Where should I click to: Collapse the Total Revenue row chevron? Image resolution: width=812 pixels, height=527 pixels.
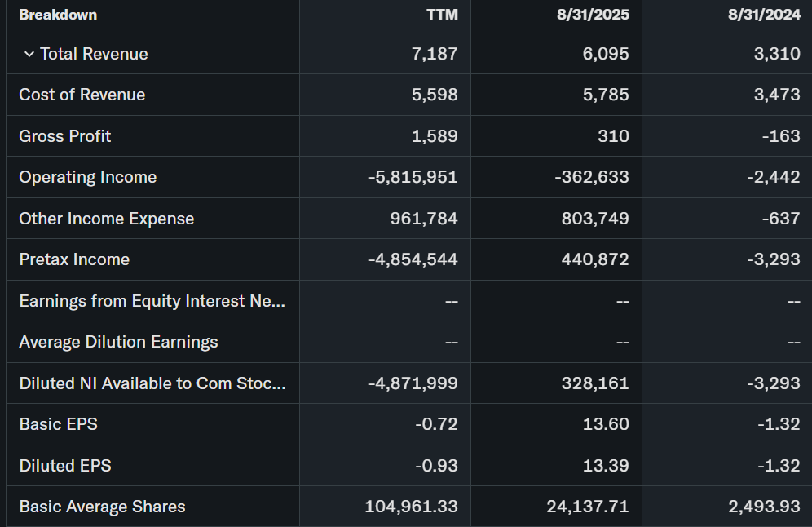pos(29,54)
